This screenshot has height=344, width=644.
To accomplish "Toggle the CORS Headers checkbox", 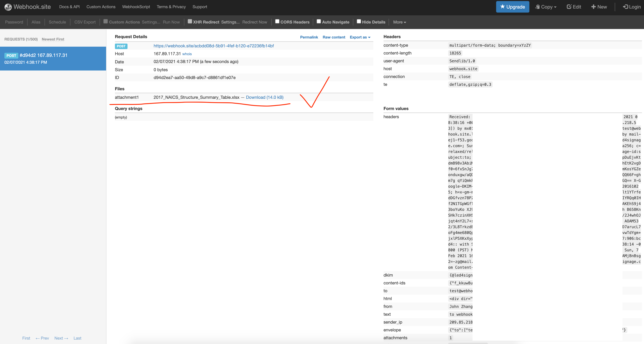I will tap(277, 21).
